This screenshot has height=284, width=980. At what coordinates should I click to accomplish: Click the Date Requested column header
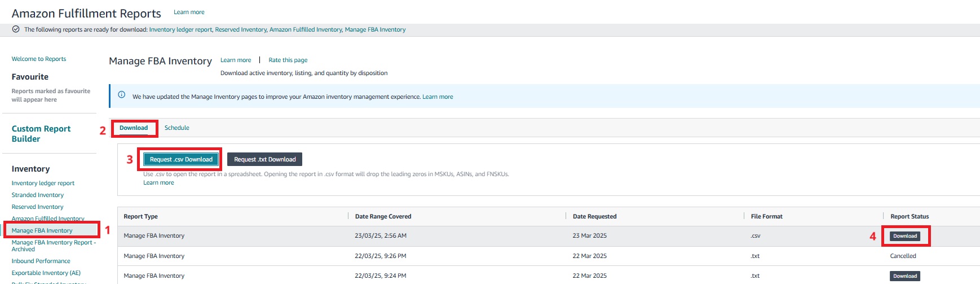tap(595, 217)
